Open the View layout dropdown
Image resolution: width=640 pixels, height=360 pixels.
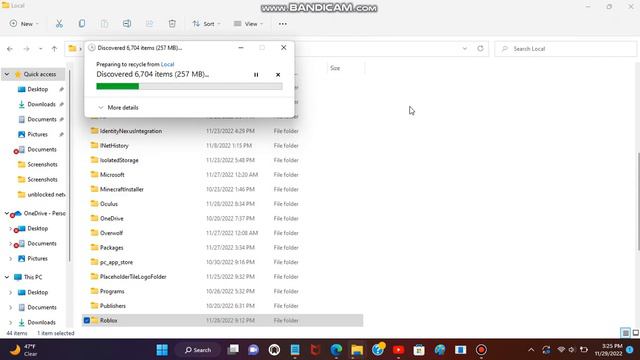pyautogui.click(x=248, y=24)
